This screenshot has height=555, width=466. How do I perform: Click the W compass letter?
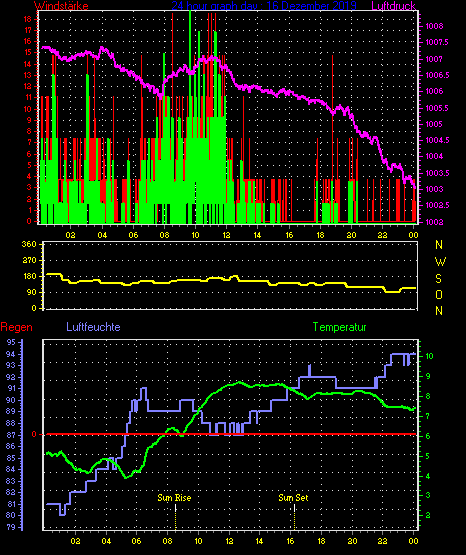(440, 262)
